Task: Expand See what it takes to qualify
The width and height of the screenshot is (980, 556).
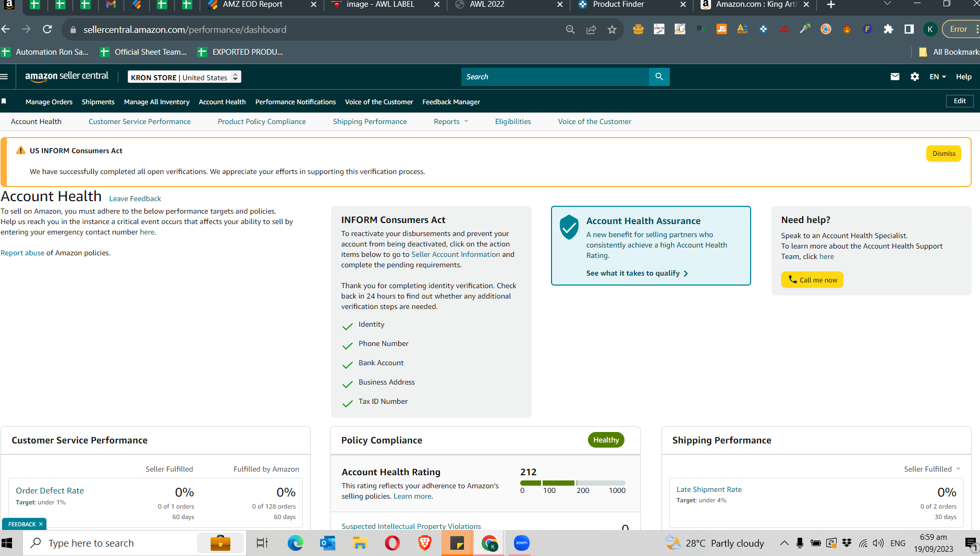Action: (637, 273)
